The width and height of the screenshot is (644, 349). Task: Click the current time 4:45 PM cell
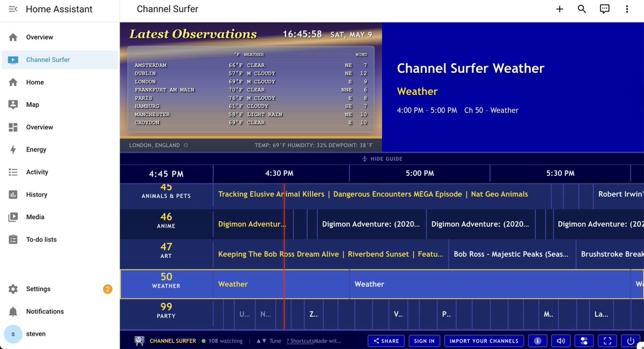pos(166,174)
